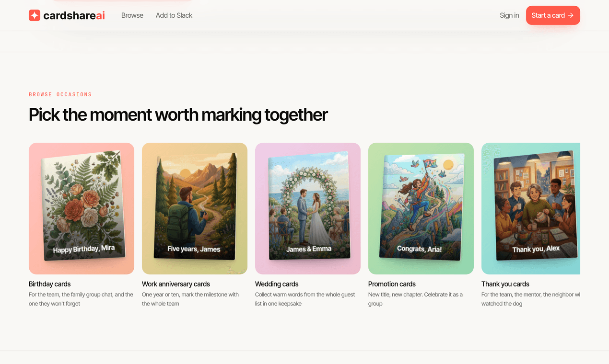Image resolution: width=609 pixels, height=364 pixels.
Task: Open the Congrats, Aria! card thumbnail
Action: [x=421, y=208]
